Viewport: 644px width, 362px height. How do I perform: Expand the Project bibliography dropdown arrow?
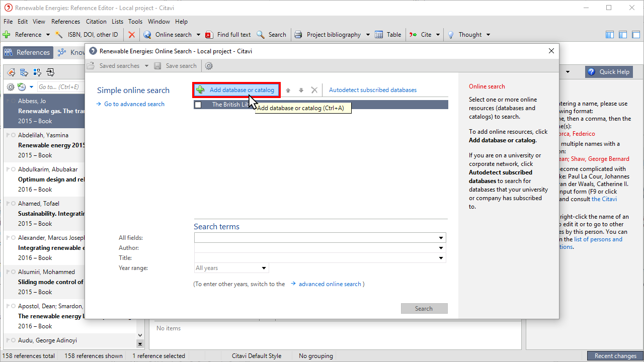tap(368, 35)
